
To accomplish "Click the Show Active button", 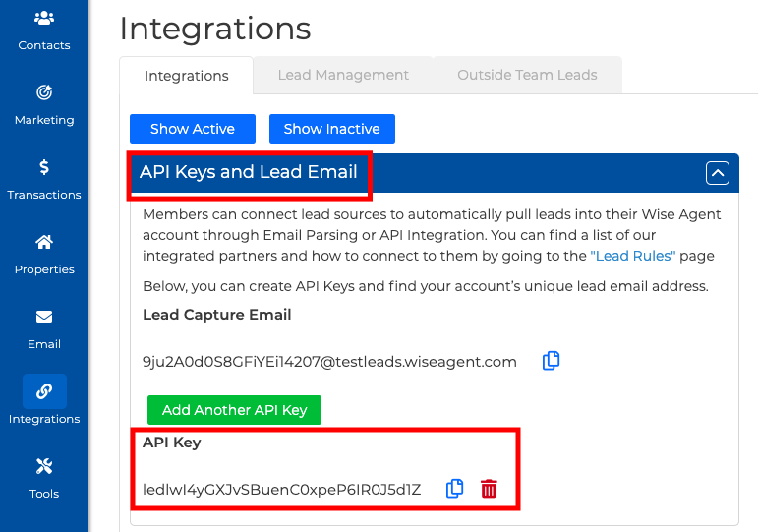I will (x=193, y=129).
